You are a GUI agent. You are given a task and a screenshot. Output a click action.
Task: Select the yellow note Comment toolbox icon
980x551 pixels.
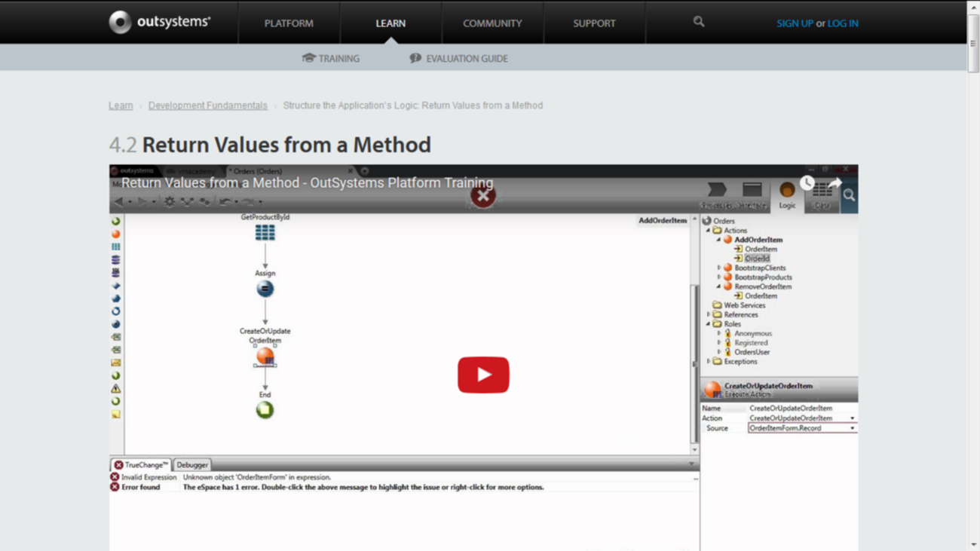tap(115, 414)
